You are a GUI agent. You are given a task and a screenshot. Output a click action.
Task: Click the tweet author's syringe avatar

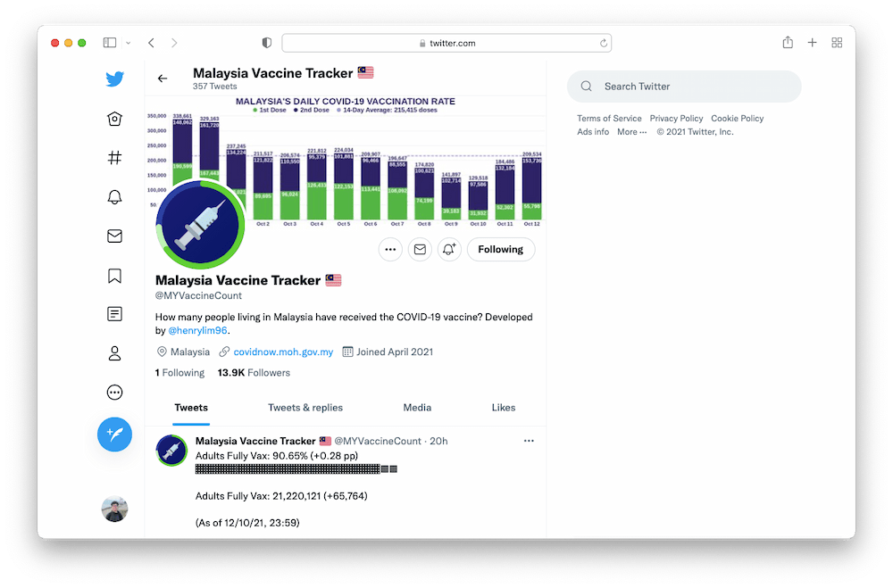171,451
